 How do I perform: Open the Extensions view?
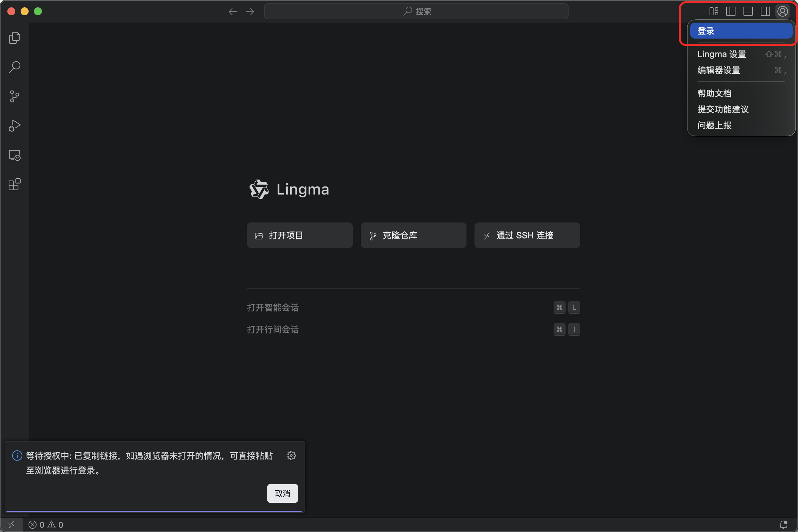(x=14, y=185)
